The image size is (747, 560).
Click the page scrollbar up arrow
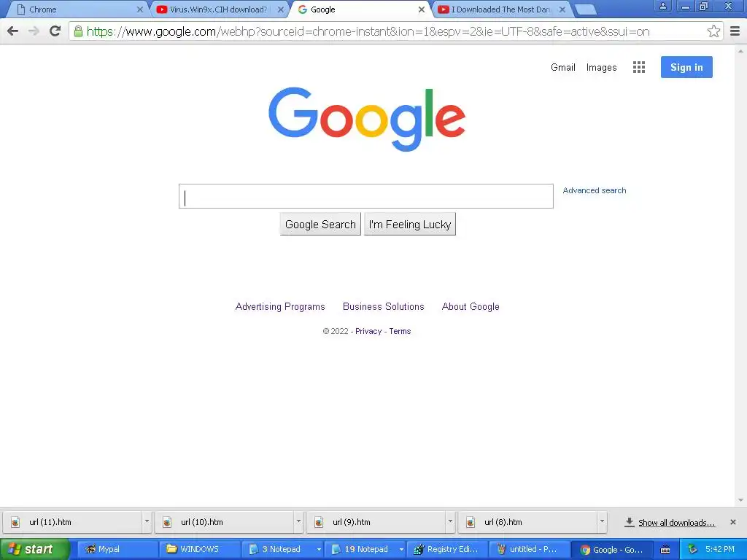740,50
